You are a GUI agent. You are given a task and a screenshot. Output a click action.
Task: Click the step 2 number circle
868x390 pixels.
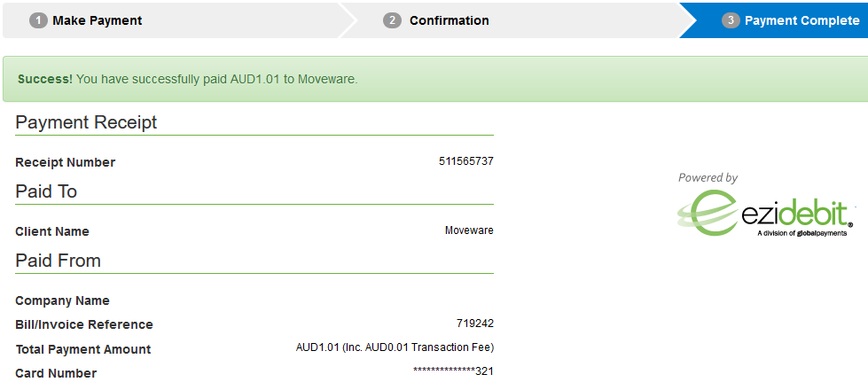pos(392,21)
